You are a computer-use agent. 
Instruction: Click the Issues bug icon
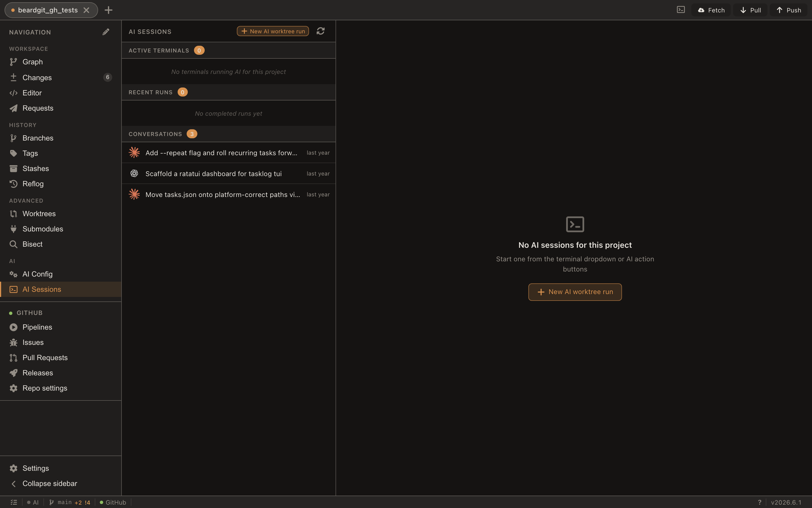14,342
